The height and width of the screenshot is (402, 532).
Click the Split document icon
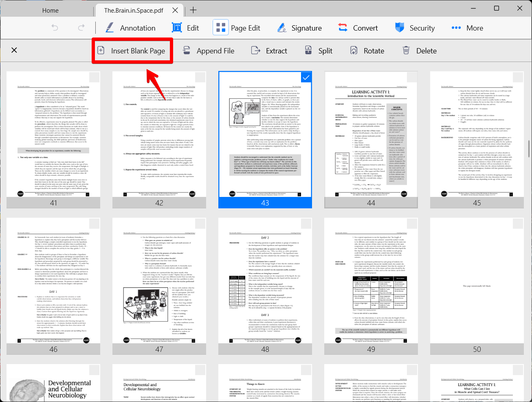pos(308,51)
